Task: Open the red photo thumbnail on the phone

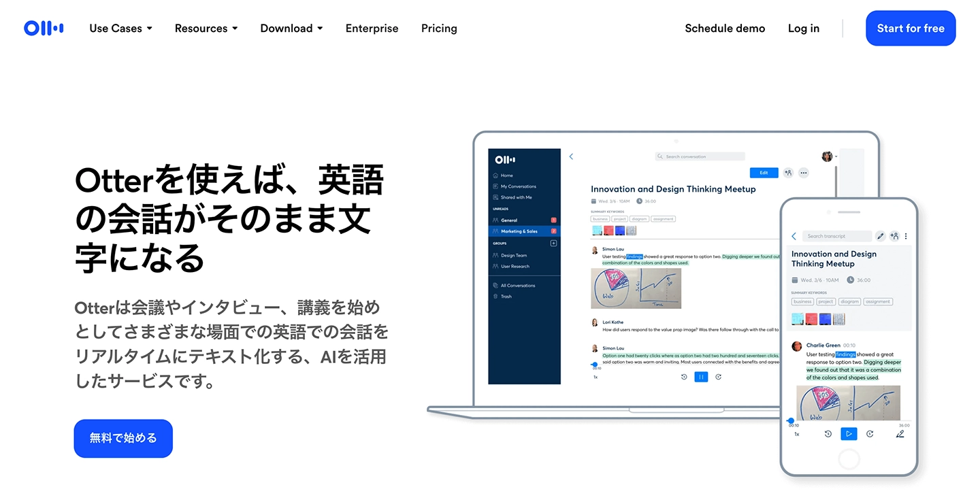Action: (811, 319)
